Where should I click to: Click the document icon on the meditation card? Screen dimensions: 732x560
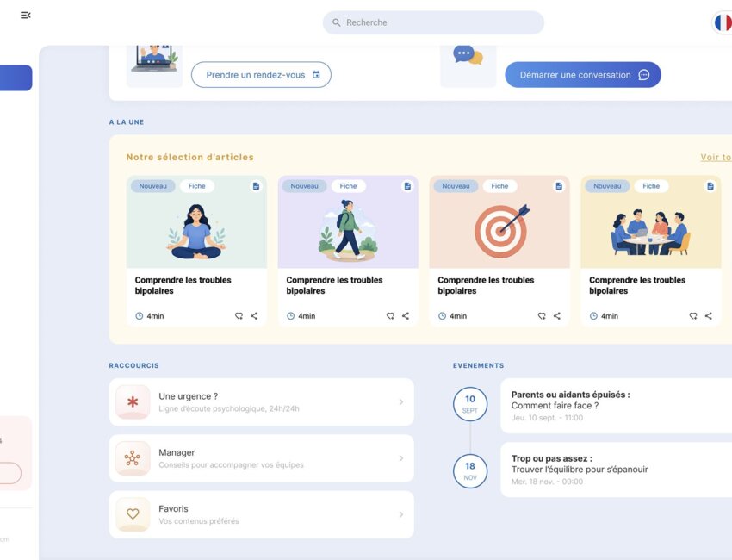click(x=256, y=186)
